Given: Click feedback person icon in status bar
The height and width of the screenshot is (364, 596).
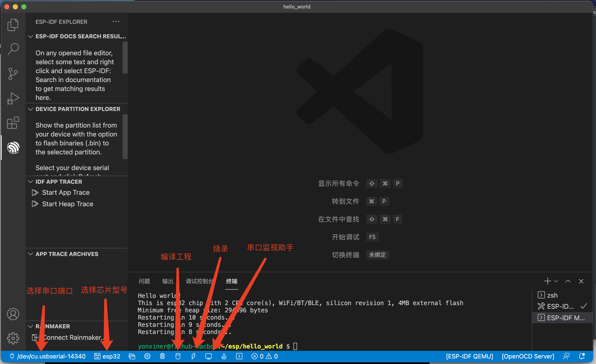Looking at the screenshot, I should point(566,356).
